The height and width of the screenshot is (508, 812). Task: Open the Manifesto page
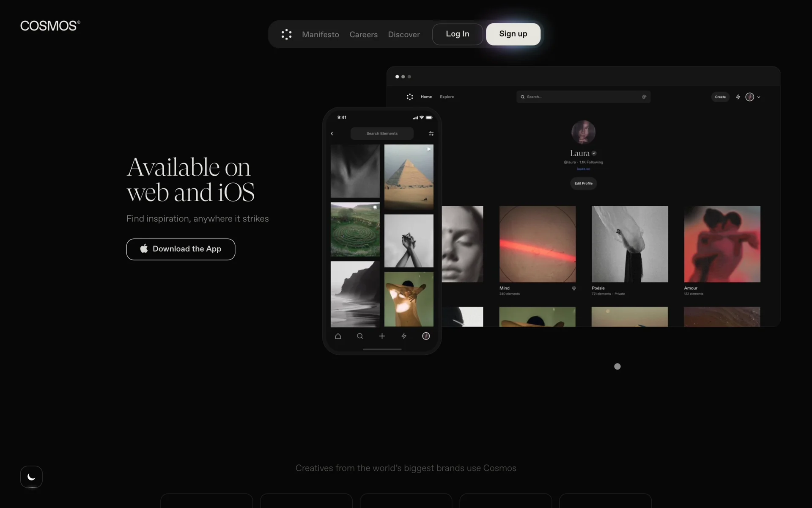[x=320, y=34]
